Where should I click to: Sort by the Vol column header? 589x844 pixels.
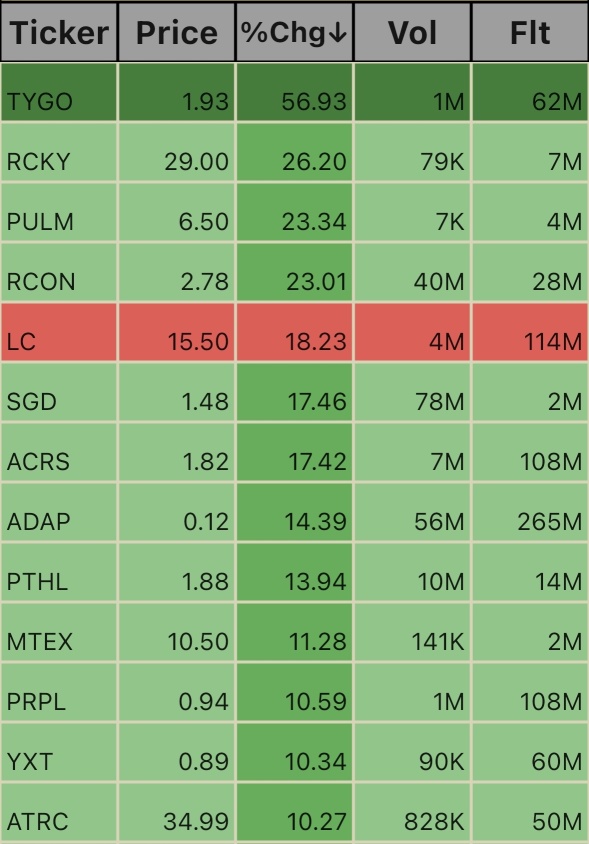412,32
